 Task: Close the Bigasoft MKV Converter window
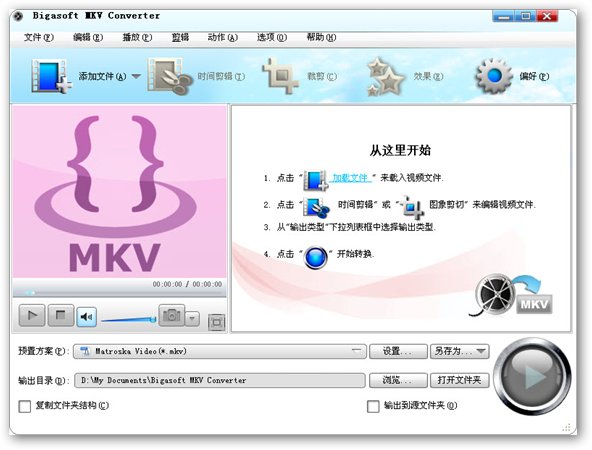pyautogui.click(x=547, y=16)
